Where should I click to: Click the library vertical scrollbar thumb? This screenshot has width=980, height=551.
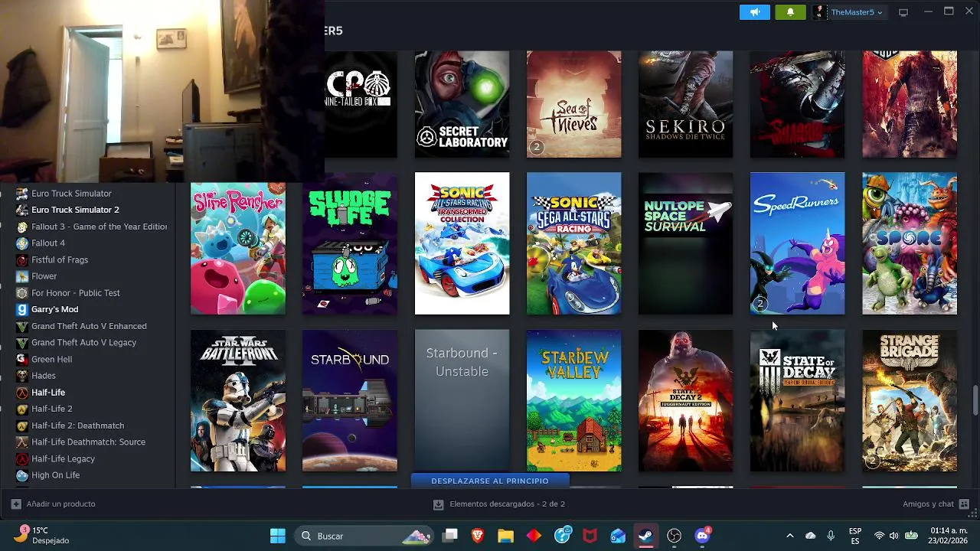point(975,401)
